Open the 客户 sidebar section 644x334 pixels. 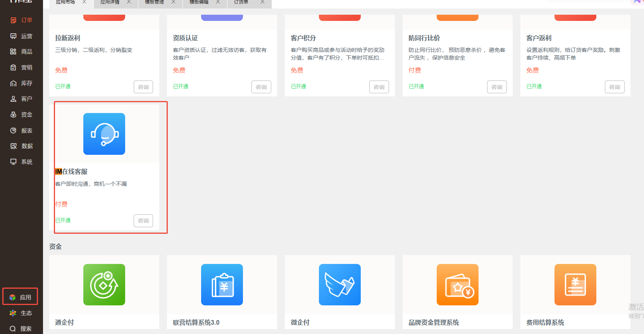pyautogui.click(x=21, y=99)
